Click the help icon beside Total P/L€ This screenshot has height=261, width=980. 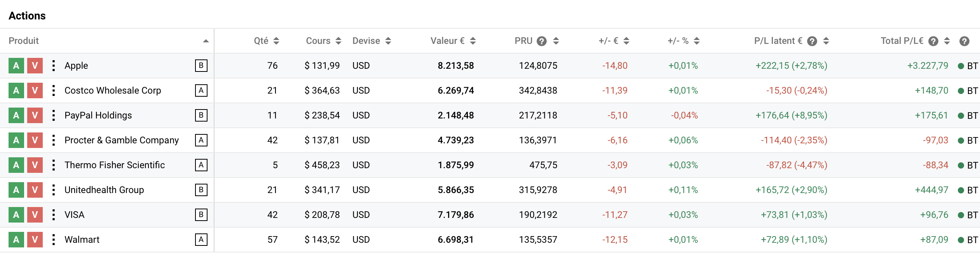pyautogui.click(x=933, y=41)
